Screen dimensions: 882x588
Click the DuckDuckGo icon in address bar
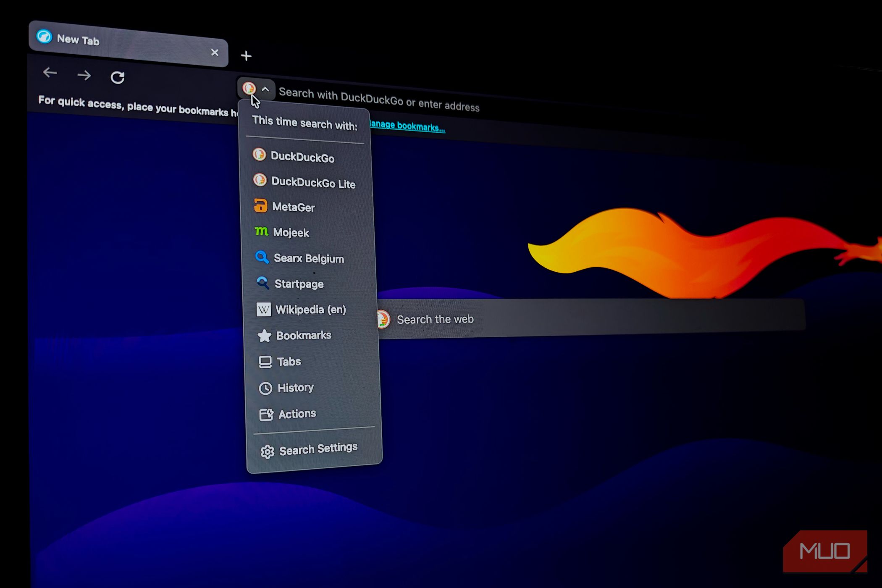249,88
